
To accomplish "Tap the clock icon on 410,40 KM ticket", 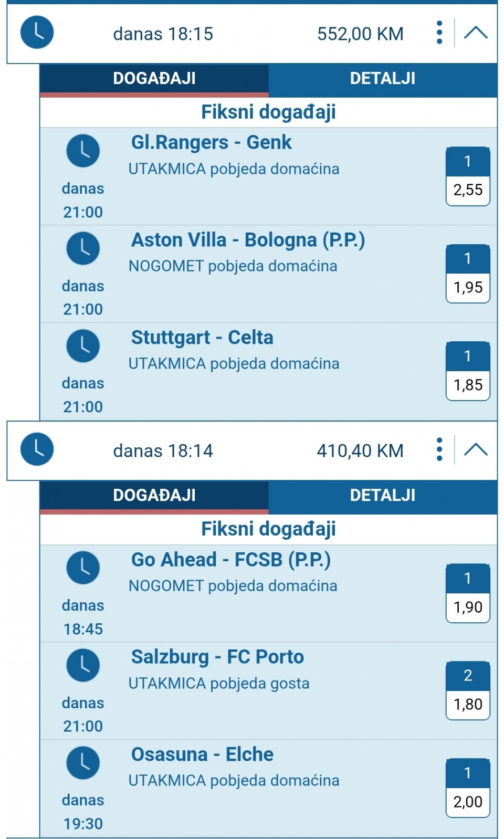I will (37, 449).
